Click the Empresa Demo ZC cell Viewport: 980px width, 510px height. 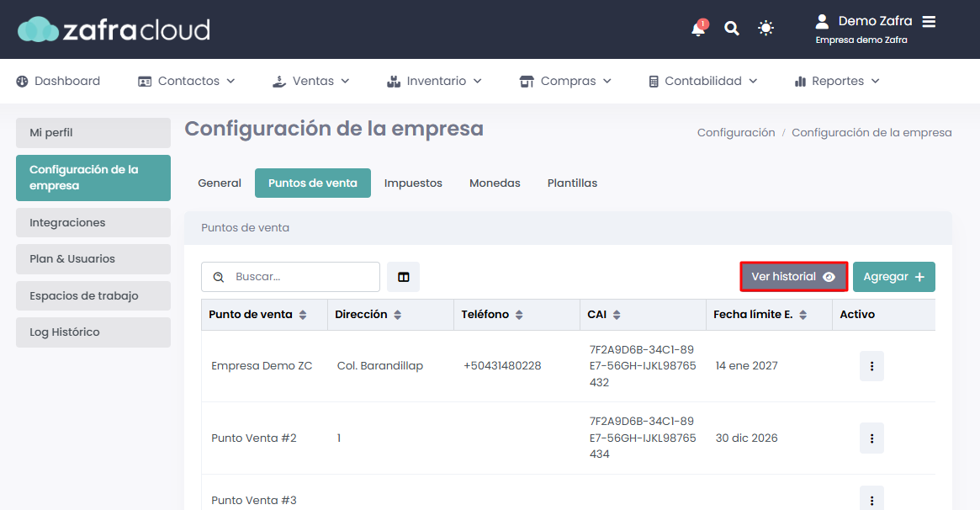[262, 366]
